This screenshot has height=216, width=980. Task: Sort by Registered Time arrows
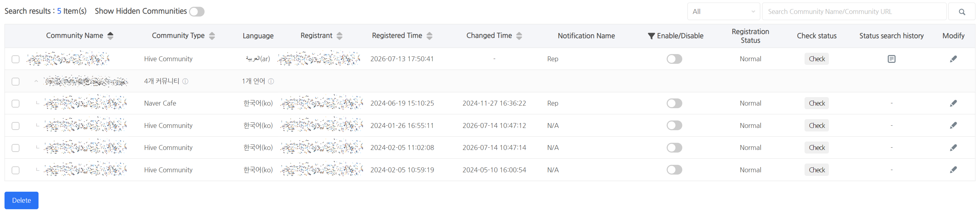click(x=429, y=36)
